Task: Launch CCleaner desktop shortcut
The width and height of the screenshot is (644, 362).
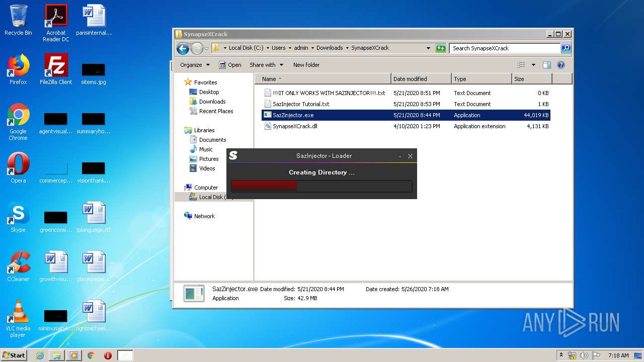Action: tap(18, 266)
